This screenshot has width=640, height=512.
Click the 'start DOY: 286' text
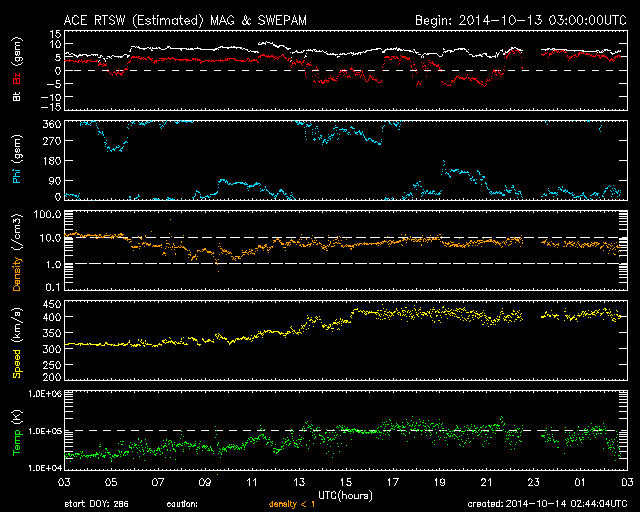point(96,504)
